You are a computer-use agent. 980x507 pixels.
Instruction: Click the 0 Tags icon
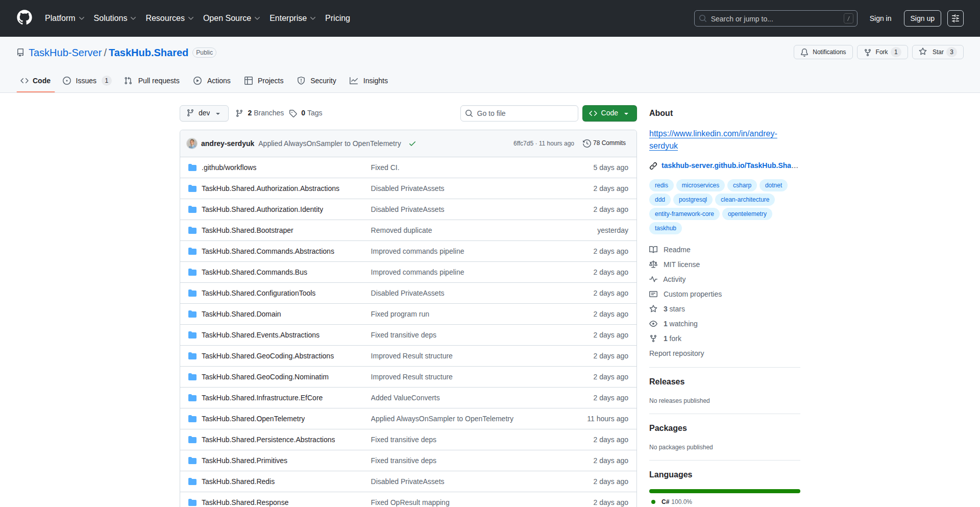[293, 113]
